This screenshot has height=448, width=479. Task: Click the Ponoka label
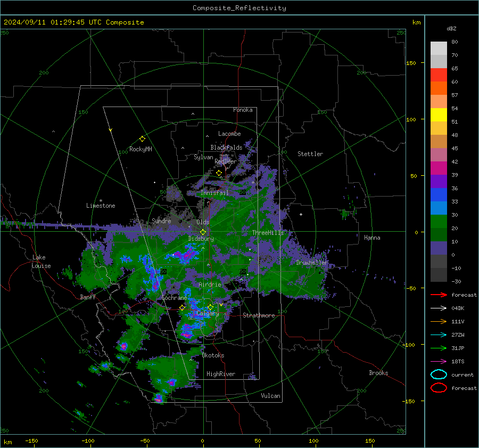[x=243, y=110]
